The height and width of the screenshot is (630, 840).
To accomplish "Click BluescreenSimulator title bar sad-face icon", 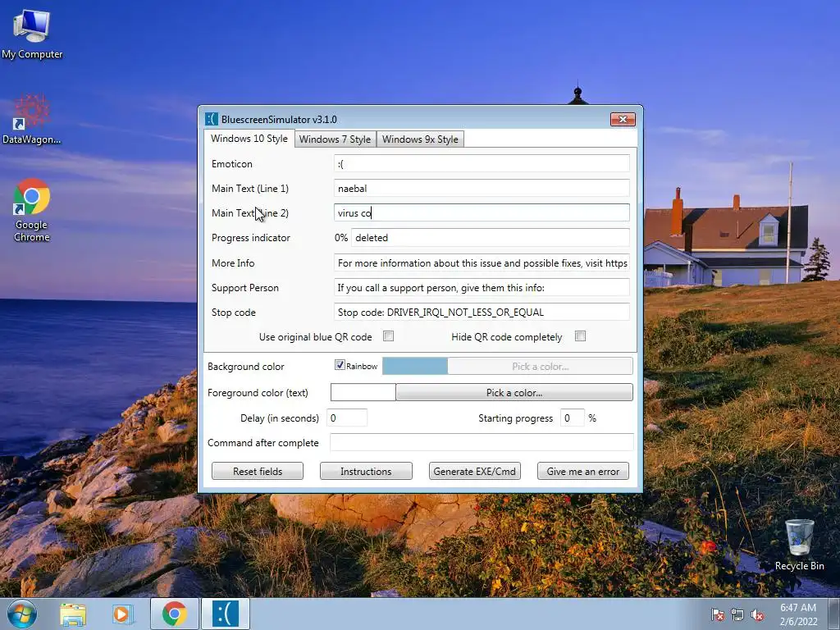I will coord(211,119).
